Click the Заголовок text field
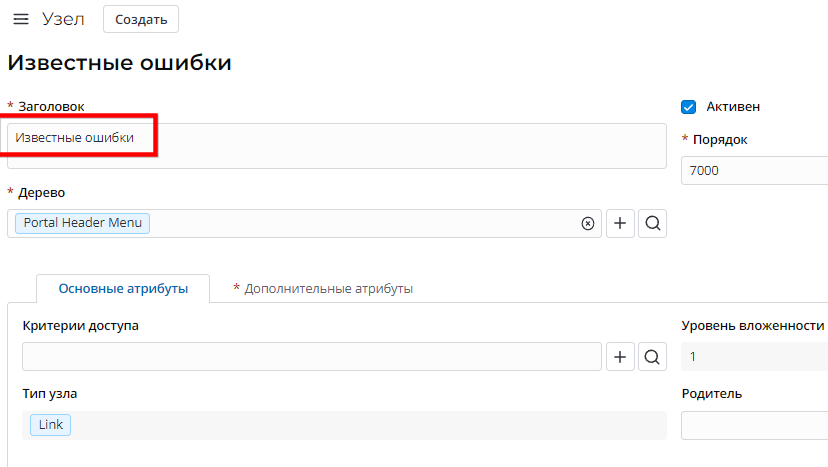 pos(337,146)
